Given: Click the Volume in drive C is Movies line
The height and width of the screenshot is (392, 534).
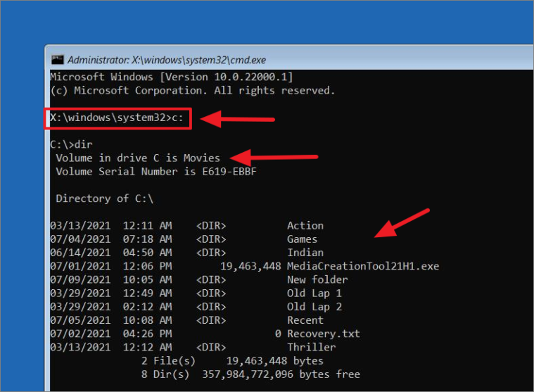Looking at the screenshot, I should pyautogui.click(x=138, y=158).
